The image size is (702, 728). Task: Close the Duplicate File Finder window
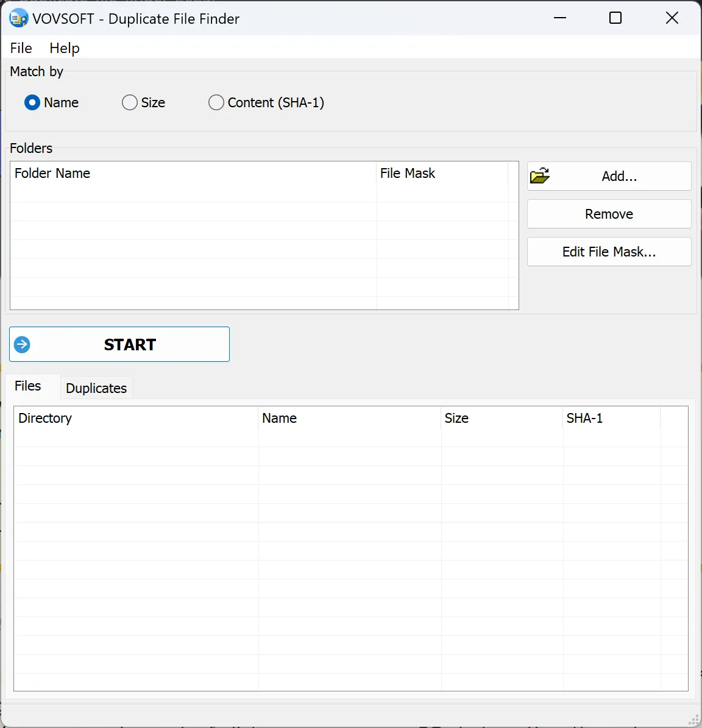coord(672,18)
